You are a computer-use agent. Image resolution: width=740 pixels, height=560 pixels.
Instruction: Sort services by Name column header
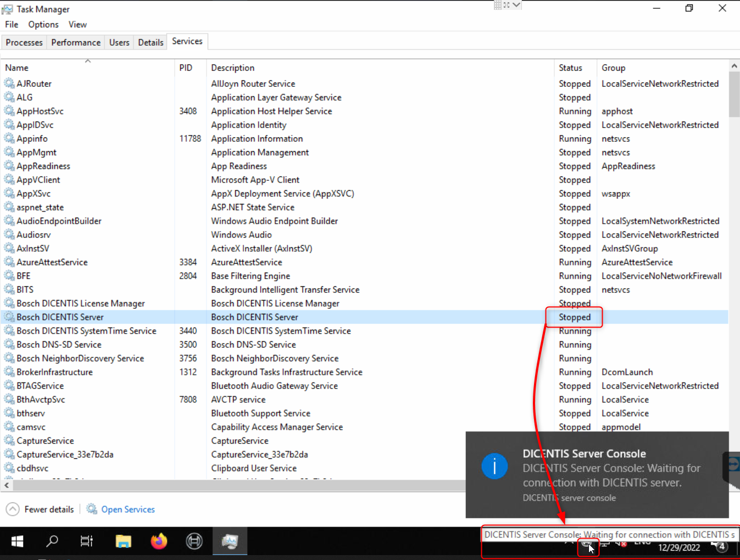pos(17,68)
